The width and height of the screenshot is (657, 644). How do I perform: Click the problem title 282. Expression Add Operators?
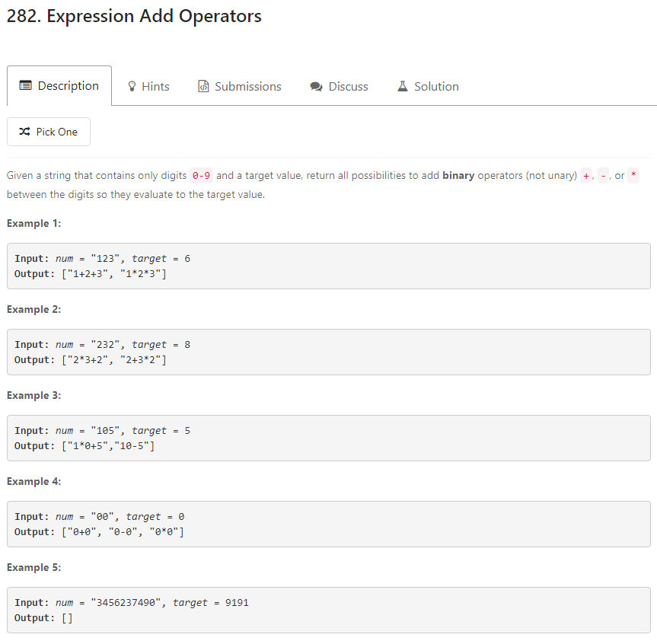(x=133, y=15)
